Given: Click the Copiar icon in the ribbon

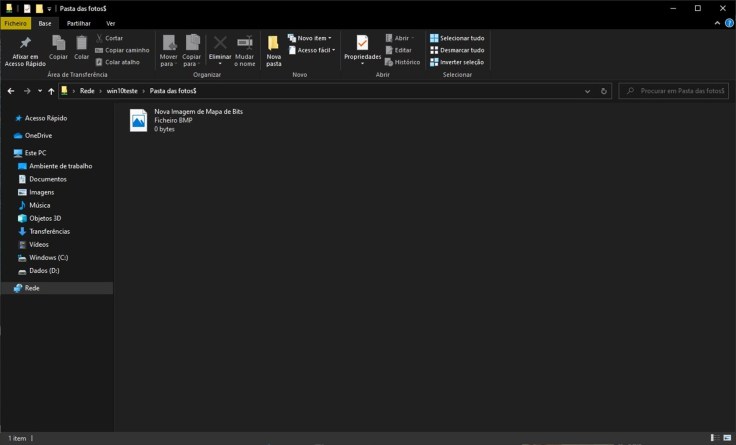Looking at the screenshot, I should tap(58, 43).
